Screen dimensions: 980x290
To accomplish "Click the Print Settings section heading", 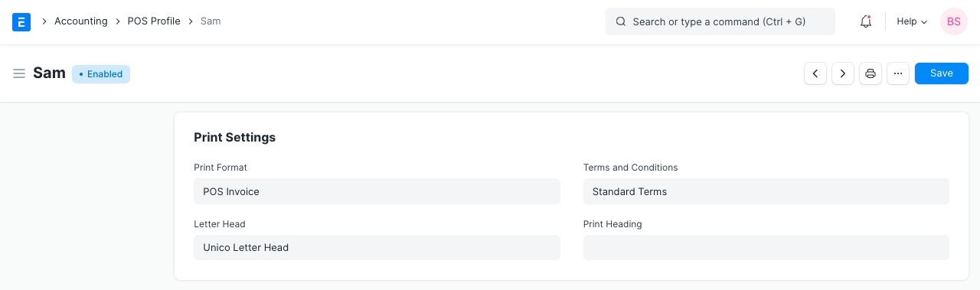I will pyautogui.click(x=234, y=138).
